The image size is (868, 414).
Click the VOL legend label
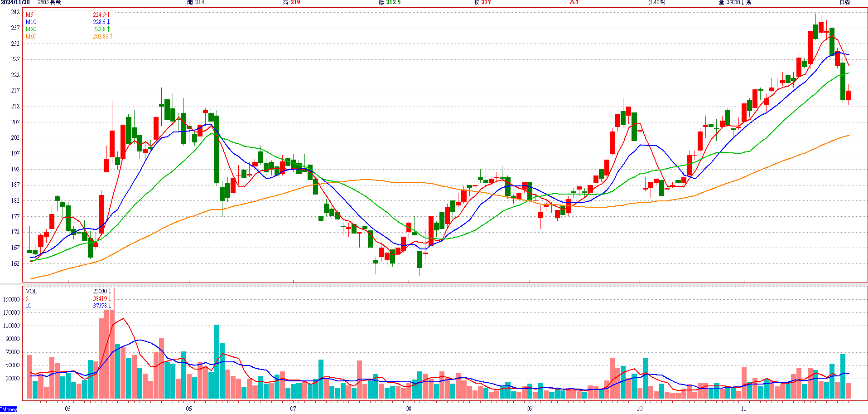[31, 292]
